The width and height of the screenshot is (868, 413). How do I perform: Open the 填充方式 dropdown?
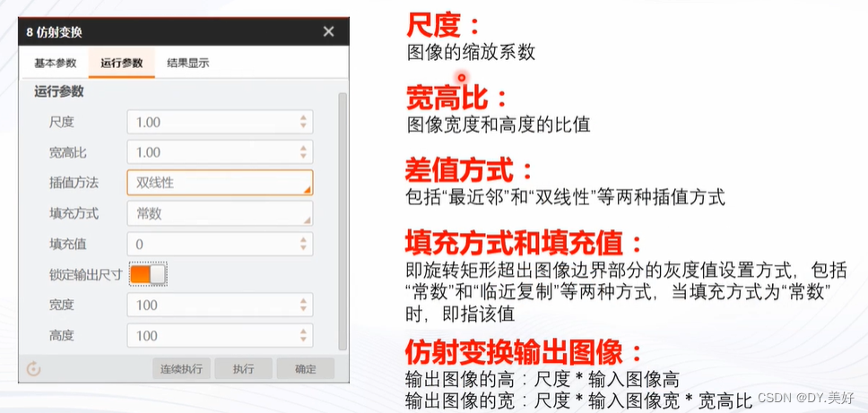220,213
